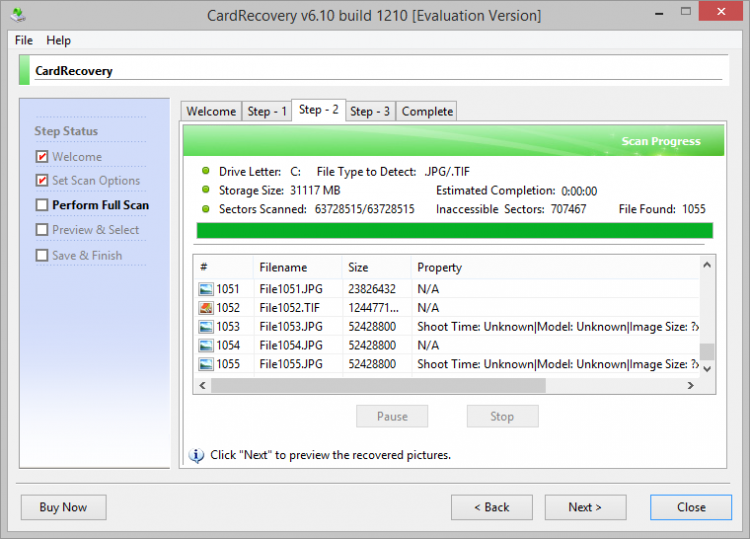The width and height of the screenshot is (750, 539).
Task: Click Sectors Scanned value 63728515/63728515
Action: point(364,209)
